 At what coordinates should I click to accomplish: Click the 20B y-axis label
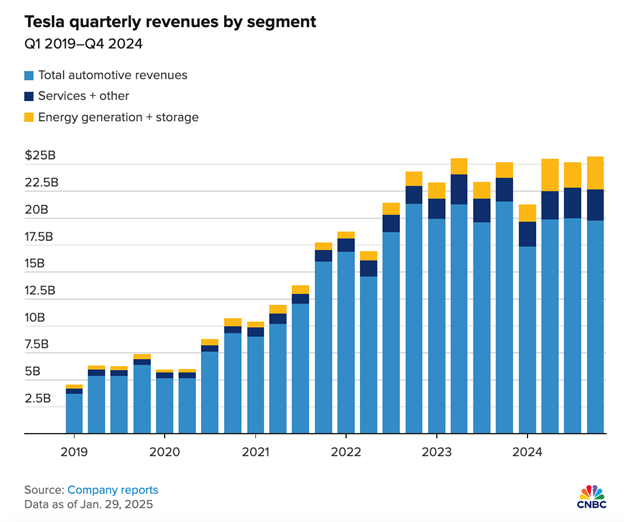[36, 209]
